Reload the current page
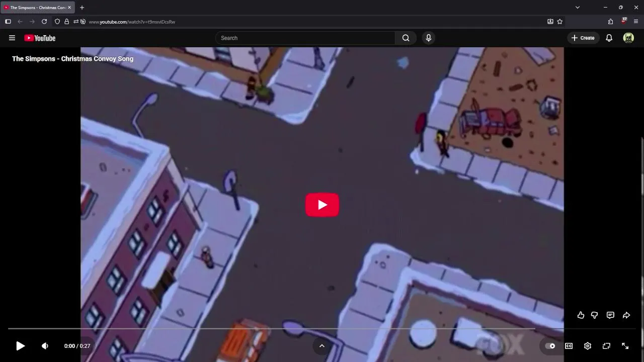The height and width of the screenshot is (362, 644). (44, 22)
